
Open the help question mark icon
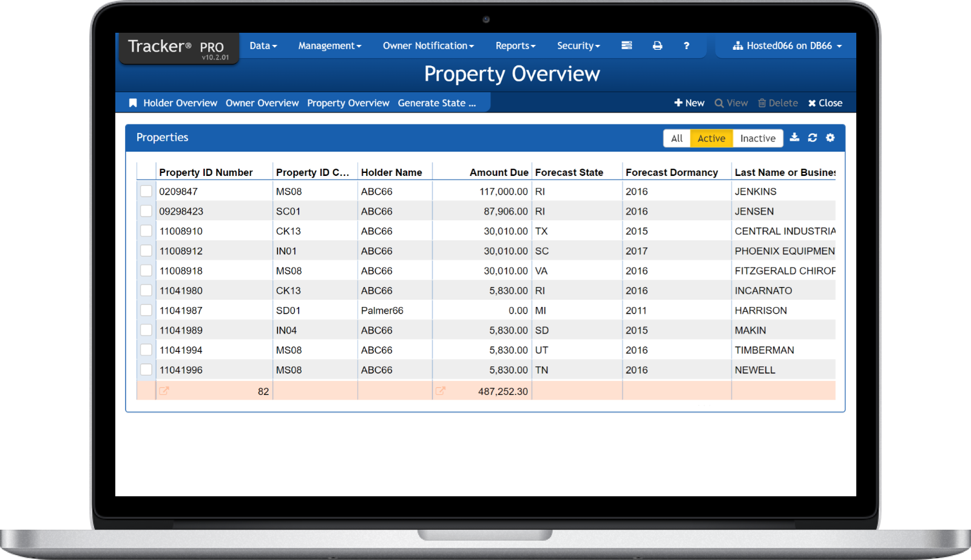point(686,46)
